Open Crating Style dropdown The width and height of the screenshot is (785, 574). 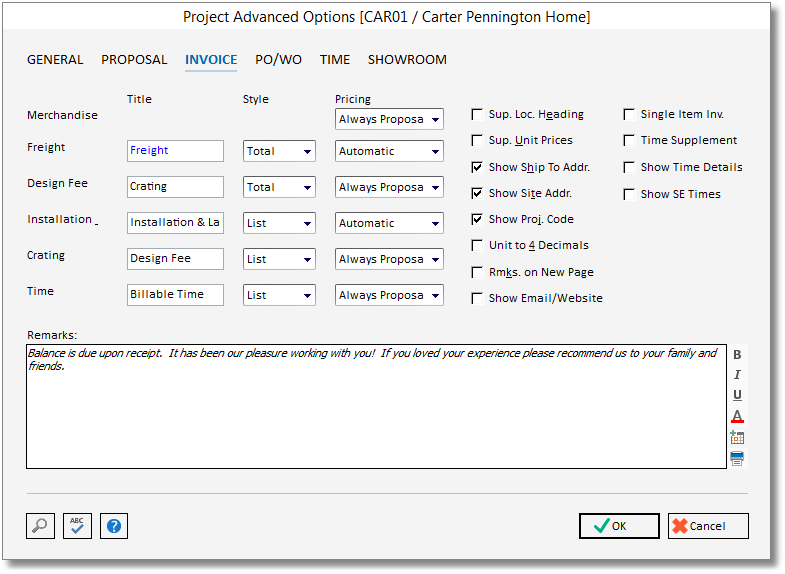pos(279,259)
